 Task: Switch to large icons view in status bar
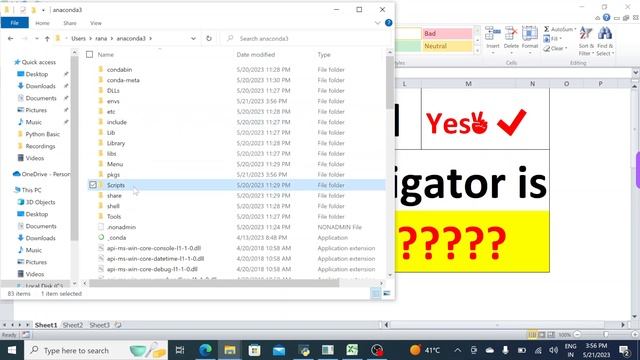[x=387, y=293]
